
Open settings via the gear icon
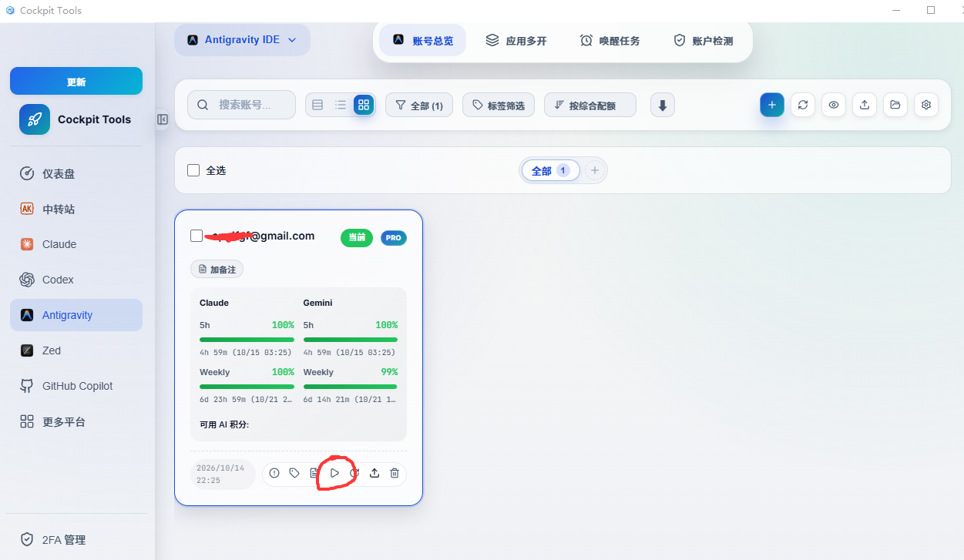pyautogui.click(x=926, y=105)
